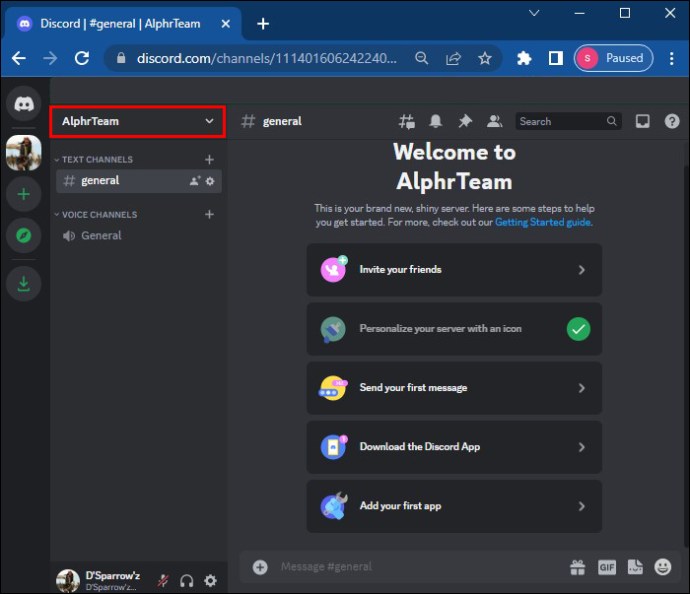Viewport: 690px width, 594px height.
Task: Open Download the Discord App card
Action: point(454,447)
